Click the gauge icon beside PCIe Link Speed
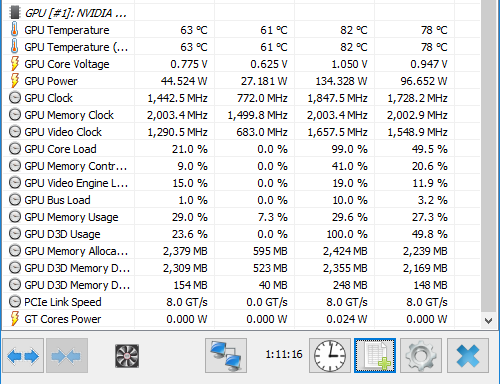This screenshot has height=384, width=500. point(15,302)
